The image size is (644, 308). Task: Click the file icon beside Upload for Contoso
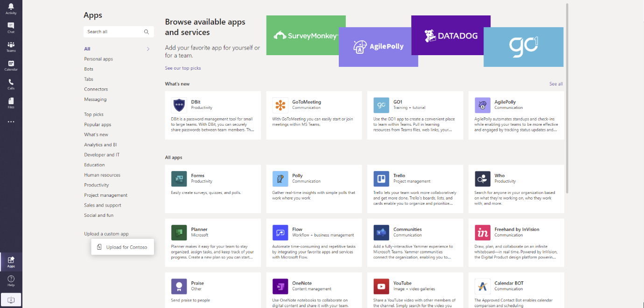coord(99,247)
